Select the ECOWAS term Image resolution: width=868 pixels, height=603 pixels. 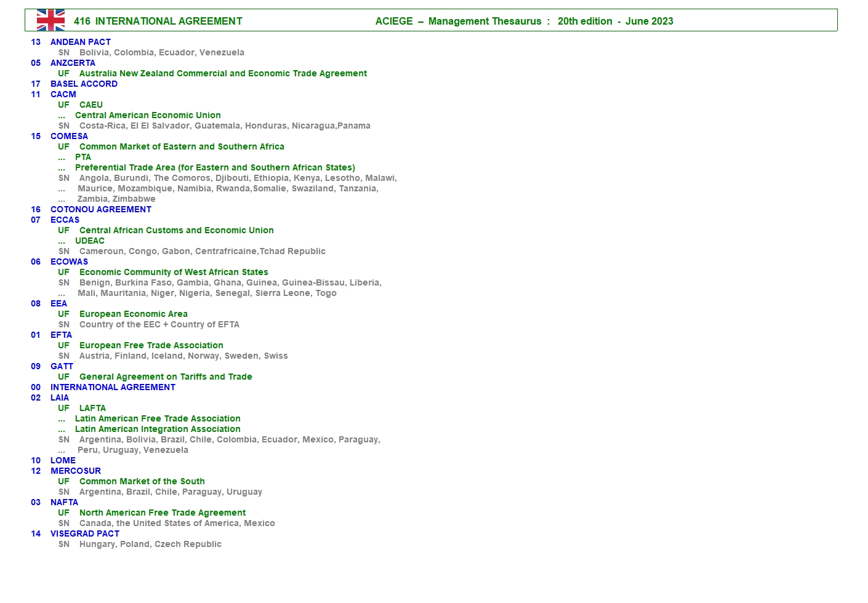[69, 262]
